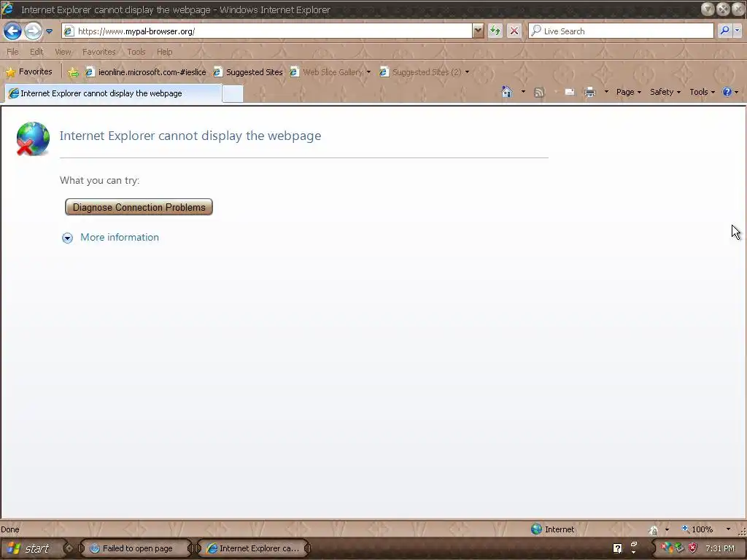Open the Edit menu
Screen dimensions: 747x560
[x=36, y=52]
